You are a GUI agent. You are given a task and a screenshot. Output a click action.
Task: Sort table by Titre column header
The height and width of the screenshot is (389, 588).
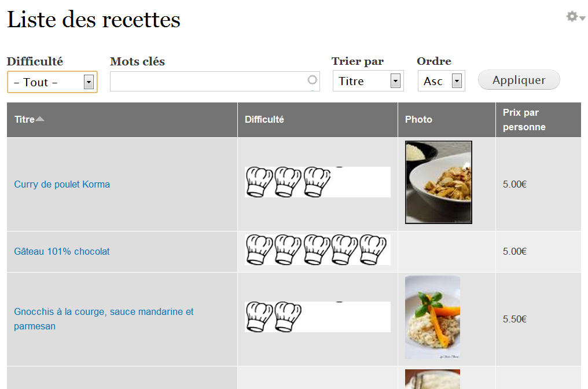click(x=24, y=120)
